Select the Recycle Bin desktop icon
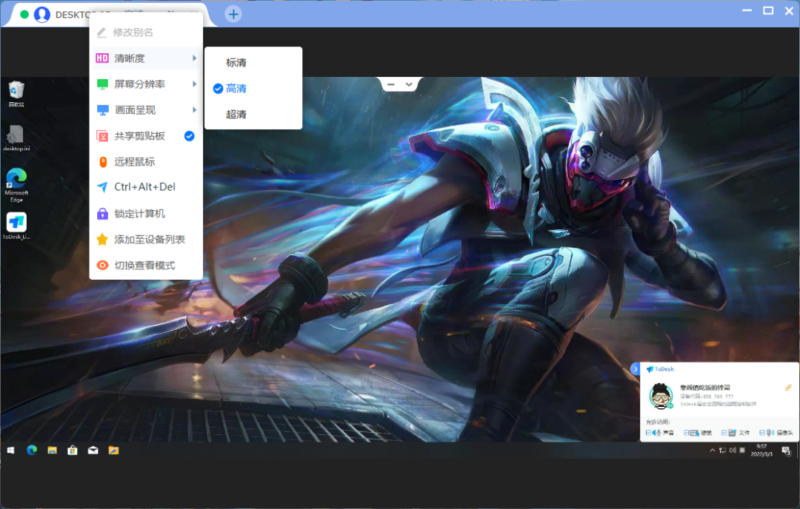This screenshot has height=509, width=800. [x=16, y=93]
